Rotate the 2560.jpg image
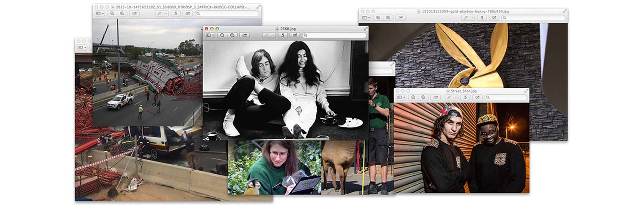 click(x=283, y=35)
